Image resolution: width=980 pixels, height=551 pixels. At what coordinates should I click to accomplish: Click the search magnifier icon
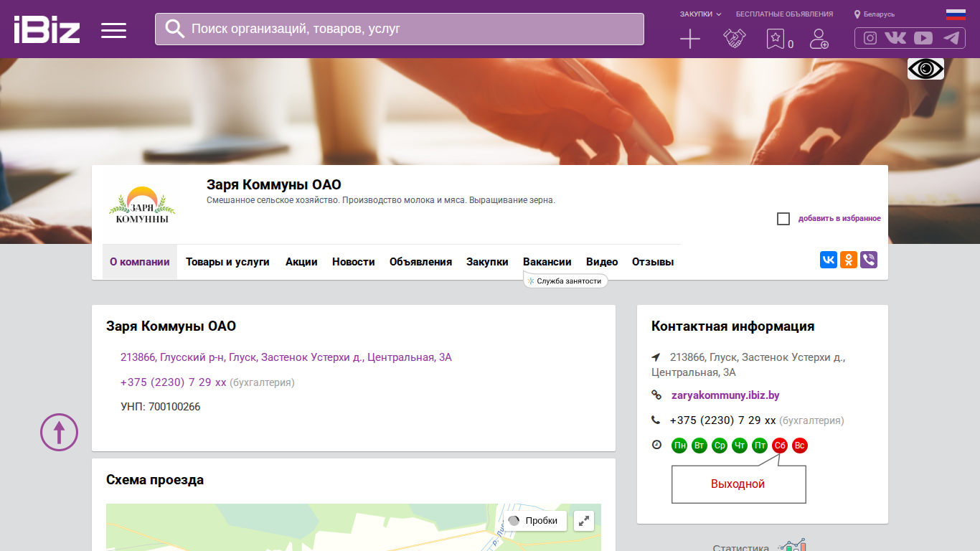175,29
